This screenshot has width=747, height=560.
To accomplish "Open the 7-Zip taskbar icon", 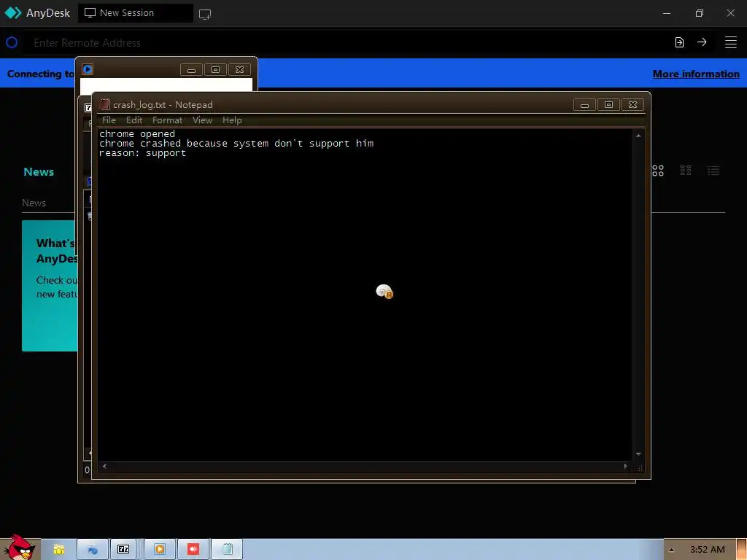I will 123,550.
